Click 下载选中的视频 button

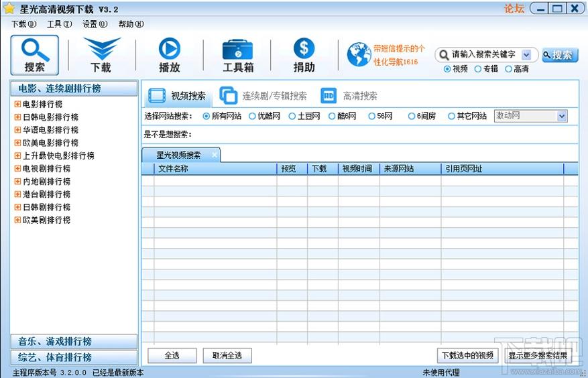tap(467, 355)
